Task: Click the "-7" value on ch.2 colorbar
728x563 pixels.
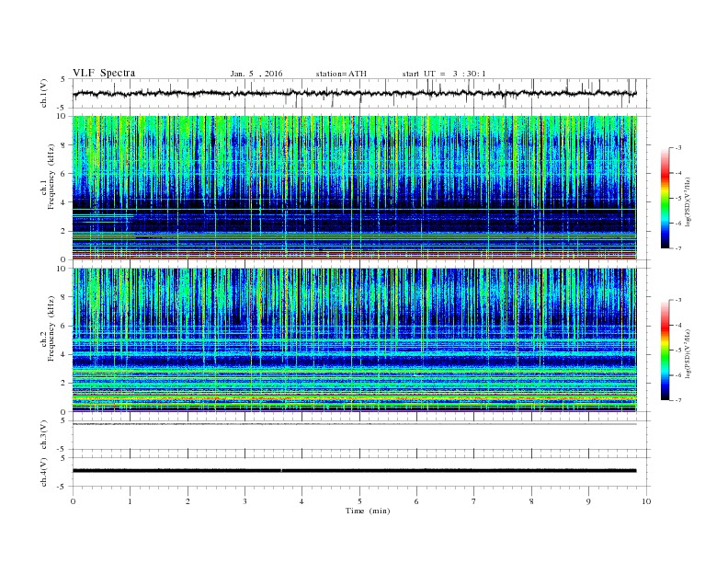Action: pos(677,400)
